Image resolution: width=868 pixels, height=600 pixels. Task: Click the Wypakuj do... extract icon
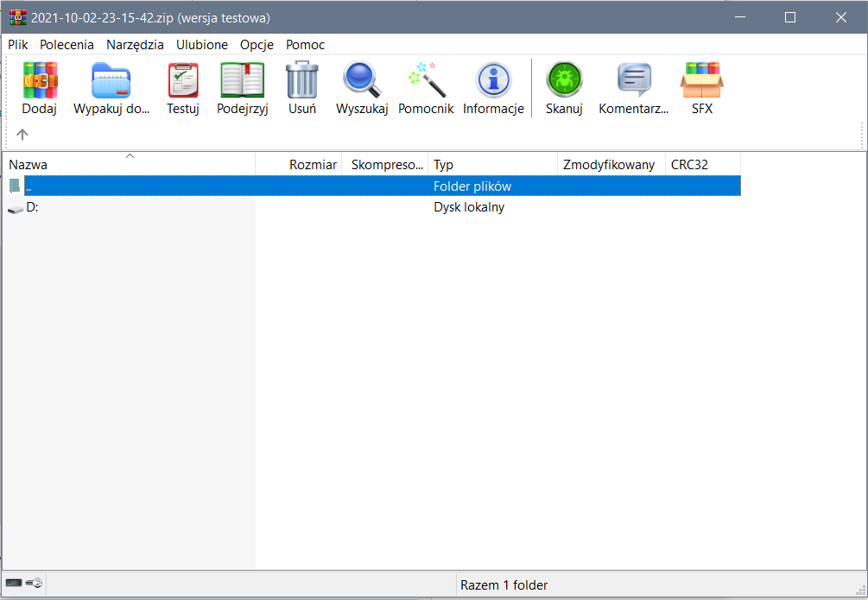[111, 81]
